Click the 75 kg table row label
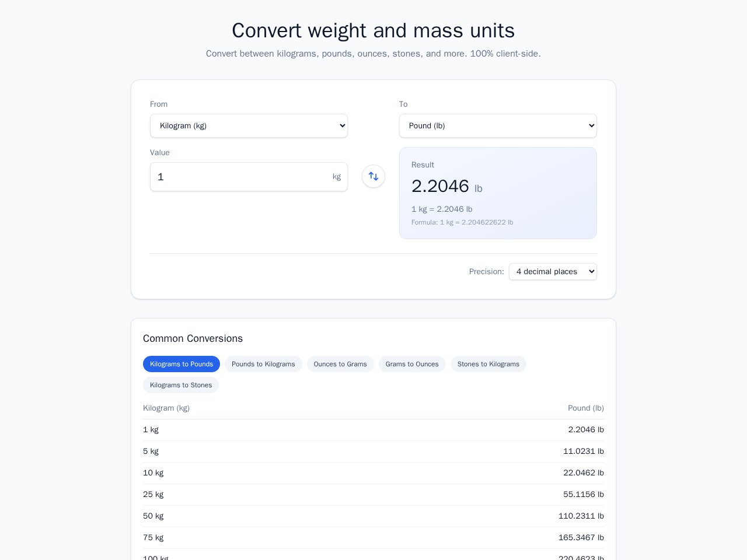This screenshot has width=747, height=560. point(153,538)
